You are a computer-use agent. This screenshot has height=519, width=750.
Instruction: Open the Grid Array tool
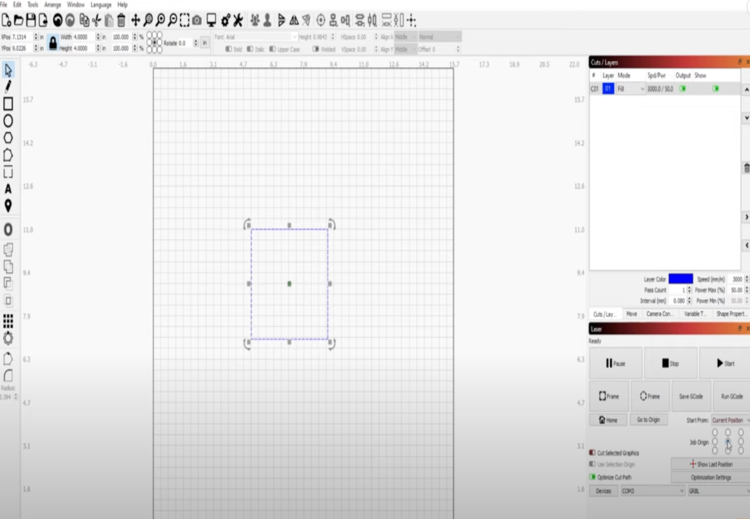(8, 321)
